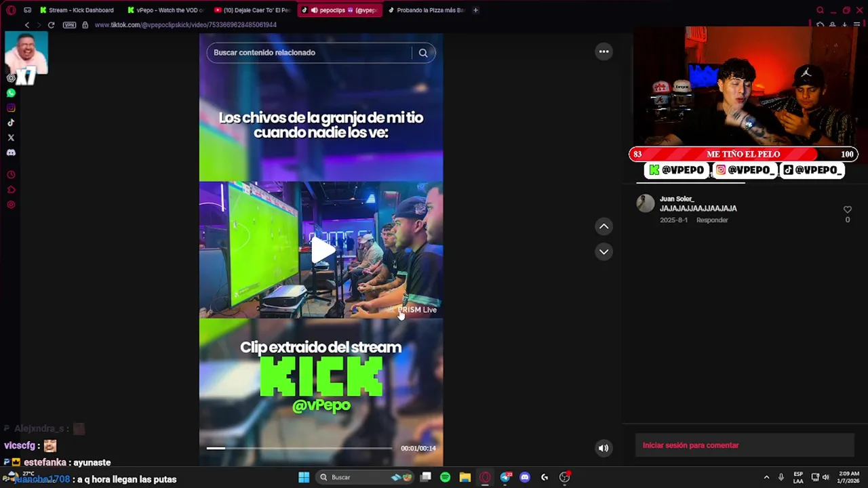Switch to vPepo Watch the VOD tab
The height and width of the screenshot is (488, 868).
[x=165, y=10]
